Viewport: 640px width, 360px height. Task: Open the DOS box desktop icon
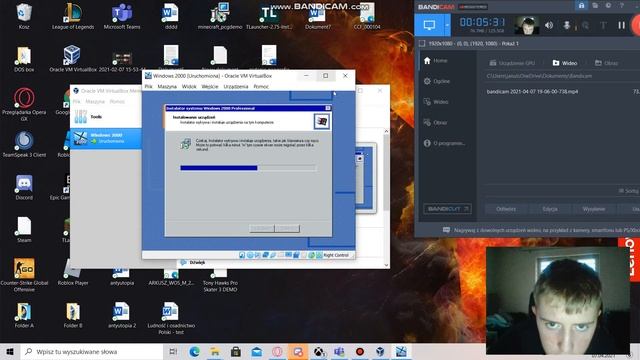pyautogui.click(x=24, y=59)
